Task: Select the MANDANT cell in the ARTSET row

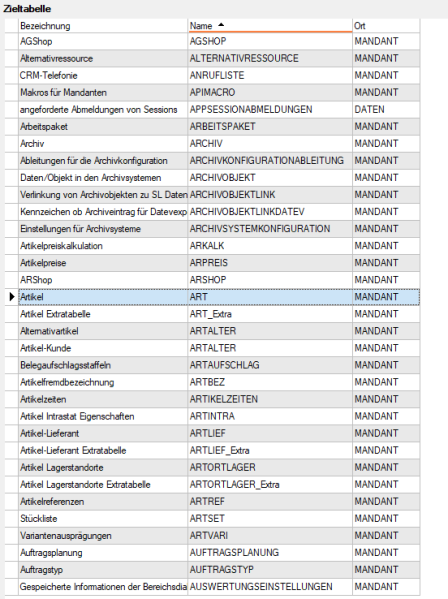Action: coord(386,518)
